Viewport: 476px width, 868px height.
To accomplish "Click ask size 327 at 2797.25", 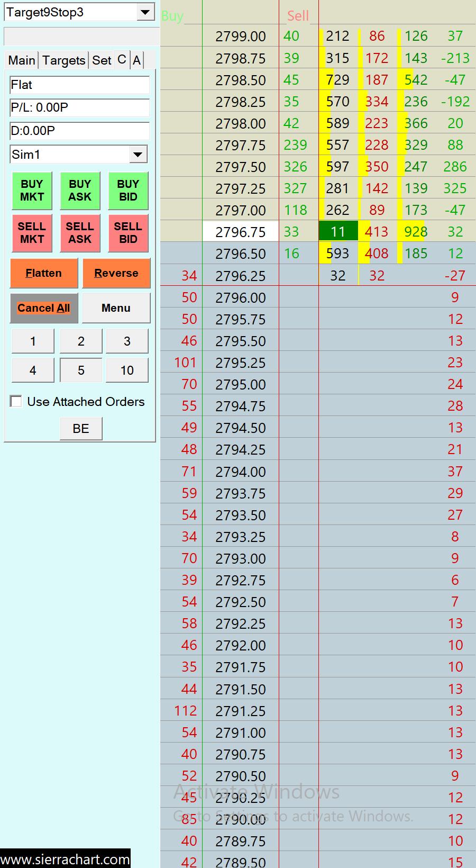I will [295, 188].
